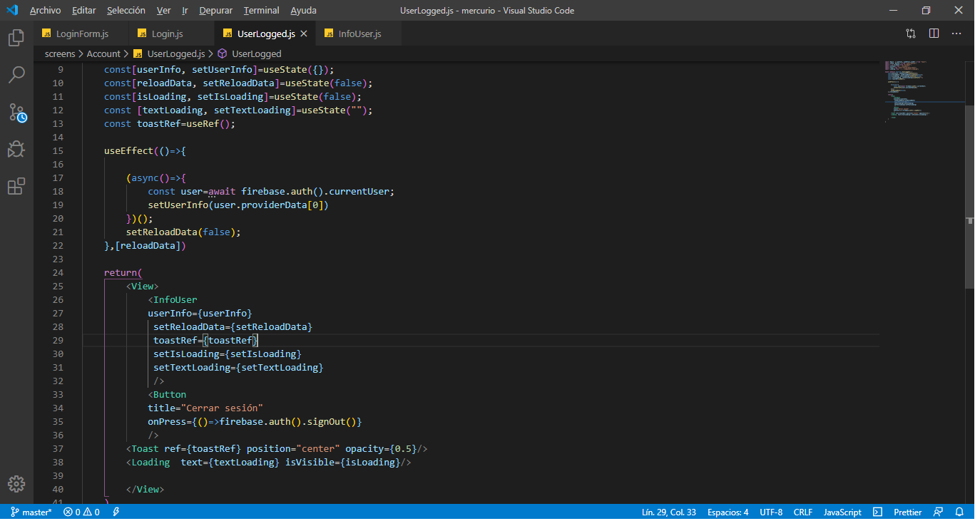Click the Account breadcrumb segment
Viewport: 980px width, 526px height.
tap(103, 53)
